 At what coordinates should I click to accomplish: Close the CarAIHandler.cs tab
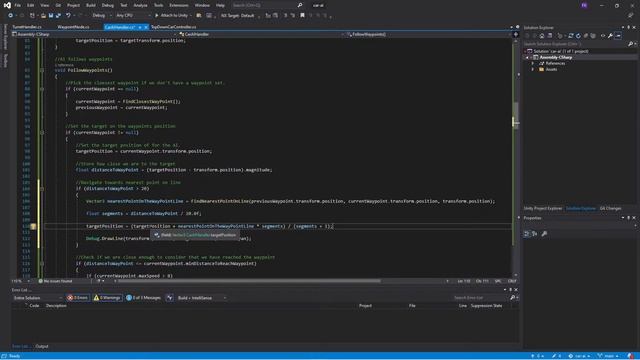(x=146, y=27)
